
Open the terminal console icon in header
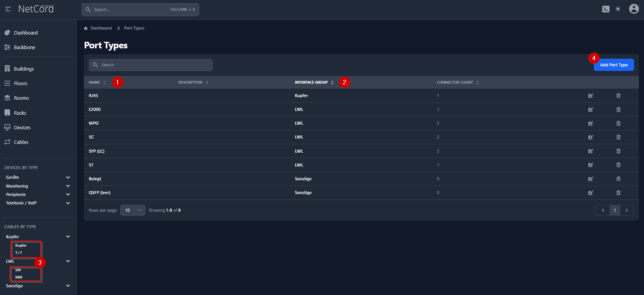606,9
